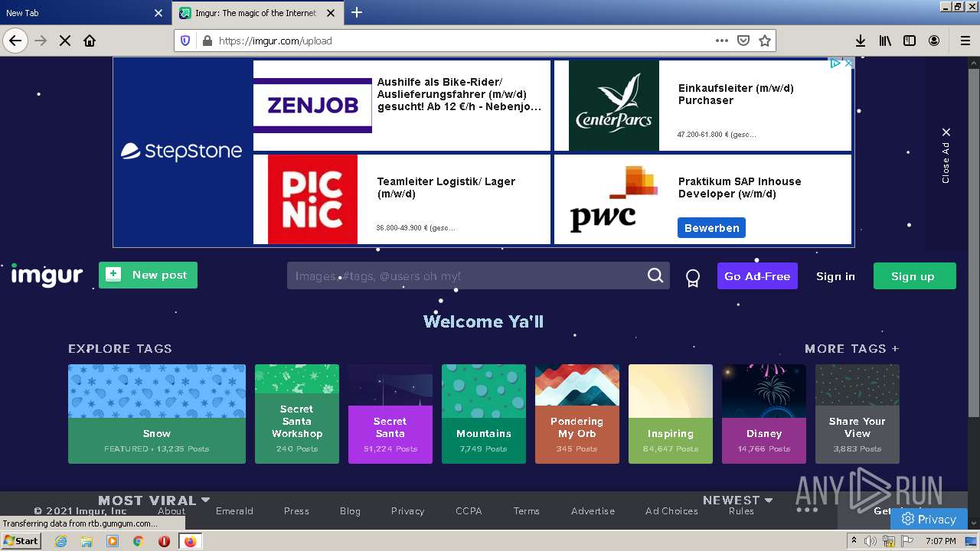Open Firefox from the taskbar
The width and height of the screenshot is (980, 551).
(190, 541)
